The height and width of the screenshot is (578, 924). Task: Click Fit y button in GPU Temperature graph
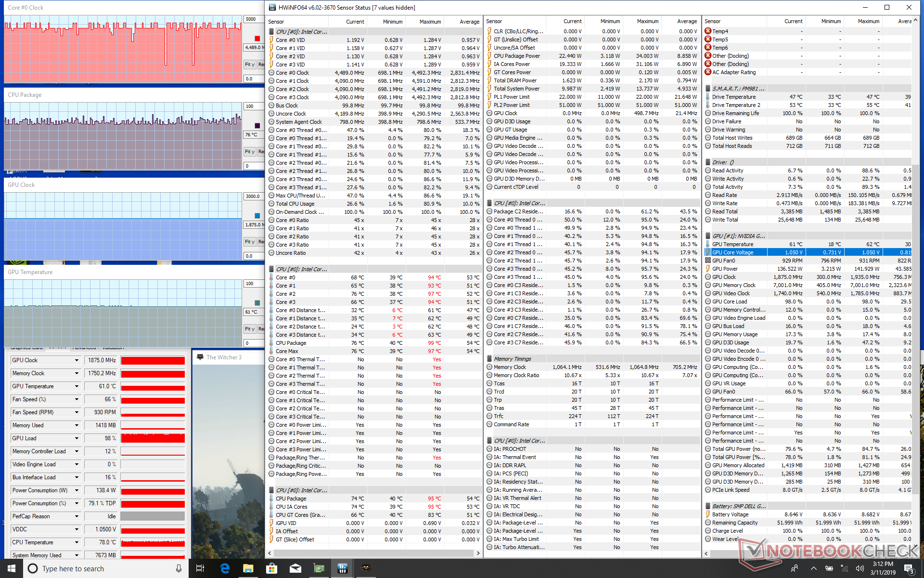click(x=249, y=329)
